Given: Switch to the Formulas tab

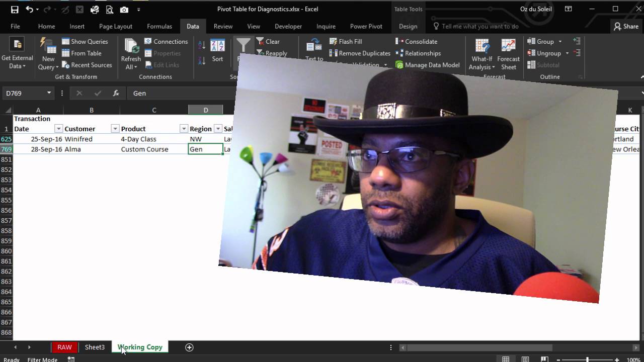Looking at the screenshot, I should [x=159, y=26].
